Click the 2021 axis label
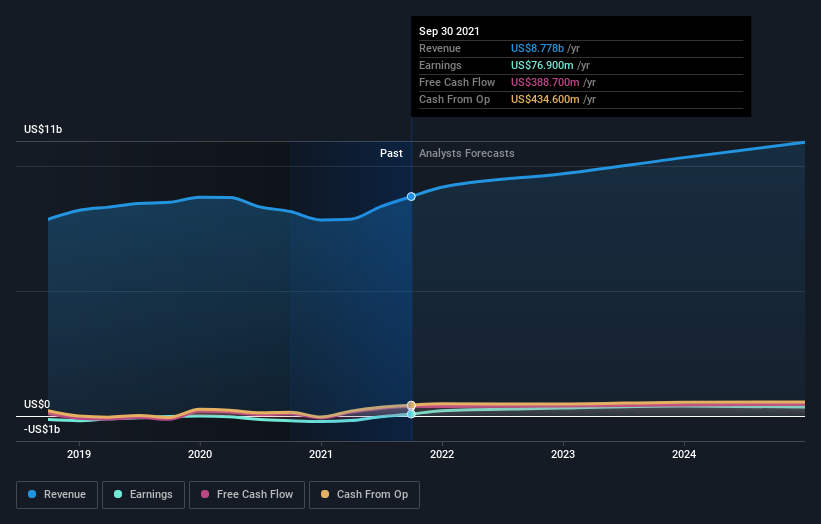 click(321, 454)
